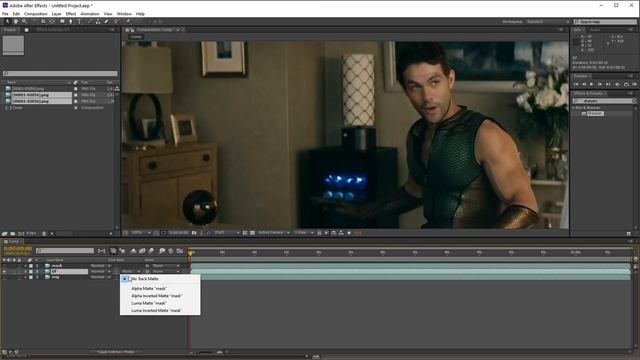Click the current timecode display
Viewport: 640px width, 360px height.
point(18,249)
